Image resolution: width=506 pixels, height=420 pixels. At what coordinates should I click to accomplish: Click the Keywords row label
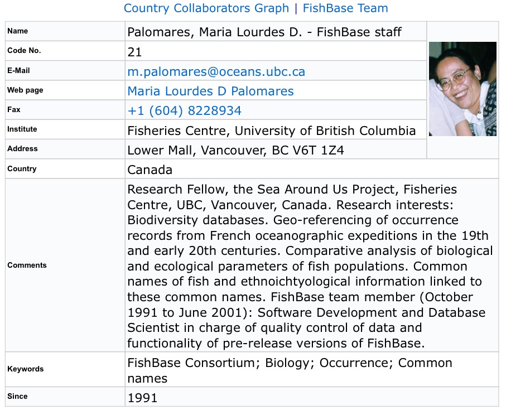tap(26, 369)
